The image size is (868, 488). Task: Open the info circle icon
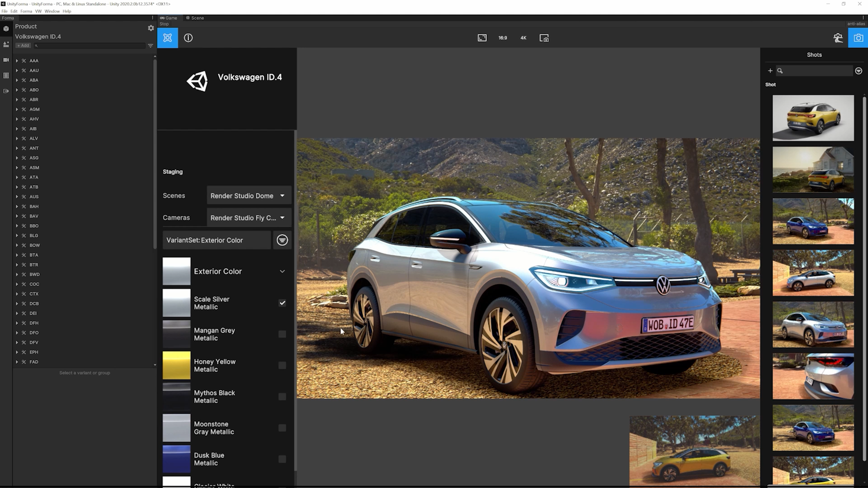coord(188,38)
